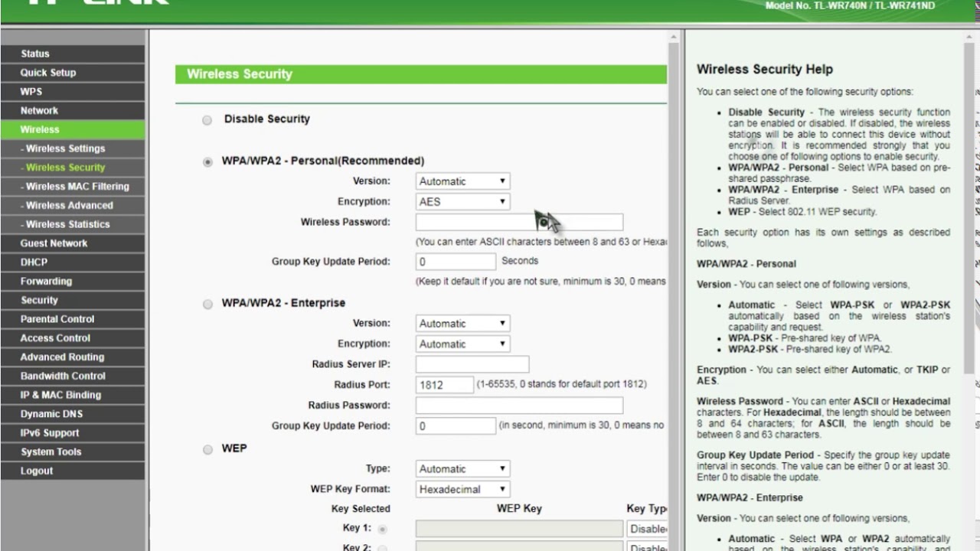980x551 pixels.
Task: Choose the WEP security radio button
Action: (x=207, y=450)
